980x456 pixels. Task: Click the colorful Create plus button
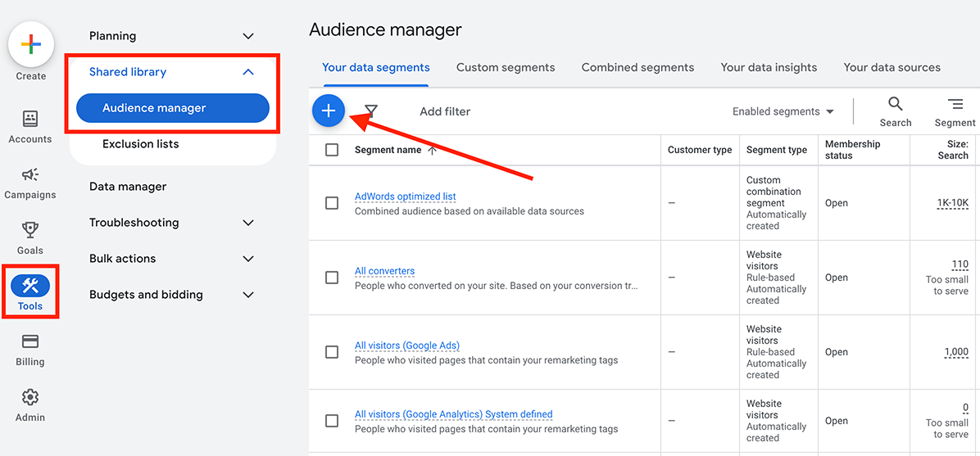[x=30, y=45]
